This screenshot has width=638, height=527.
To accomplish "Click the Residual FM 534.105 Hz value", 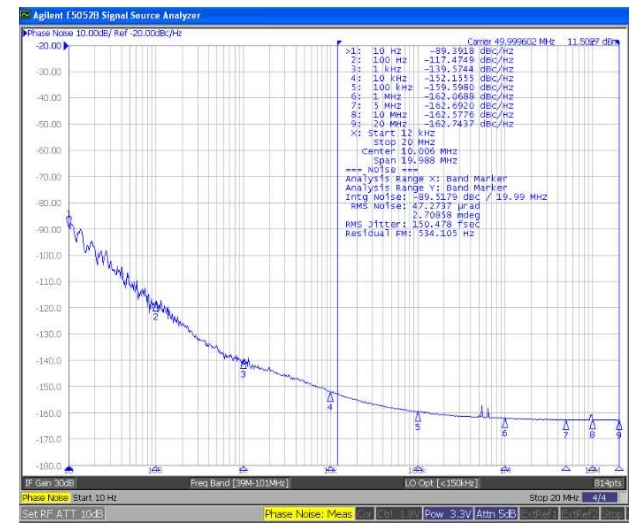I will click(x=410, y=233).
